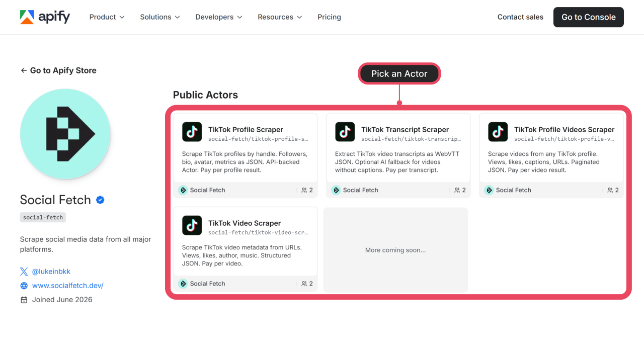Open the TikTok Profile Scraper card icon
This screenshot has height=362, width=644.
point(192,132)
